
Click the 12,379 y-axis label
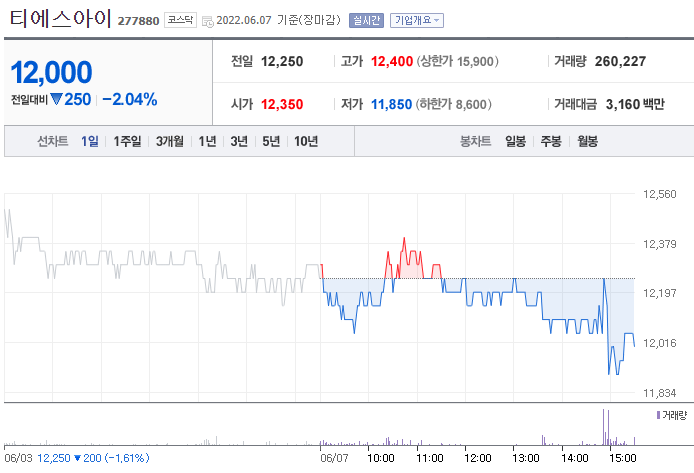pyautogui.click(x=659, y=244)
